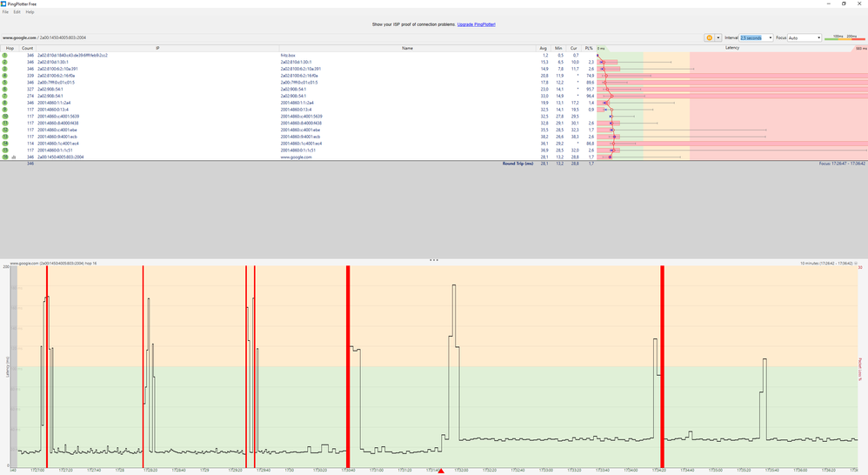Click the 10 minutes time range label on timeline
Screen dimensions: 868x475
click(x=826, y=264)
